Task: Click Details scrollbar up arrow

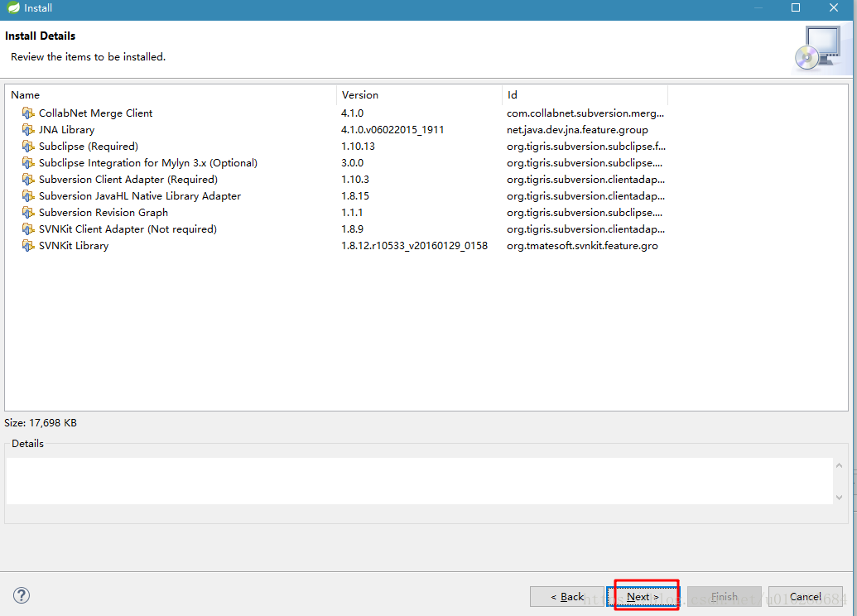Action: tap(839, 465)
